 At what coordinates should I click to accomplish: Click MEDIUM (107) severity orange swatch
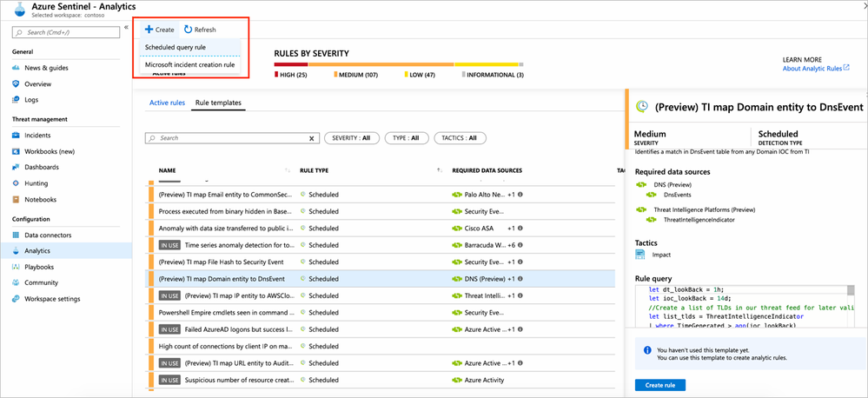[335, 75]
